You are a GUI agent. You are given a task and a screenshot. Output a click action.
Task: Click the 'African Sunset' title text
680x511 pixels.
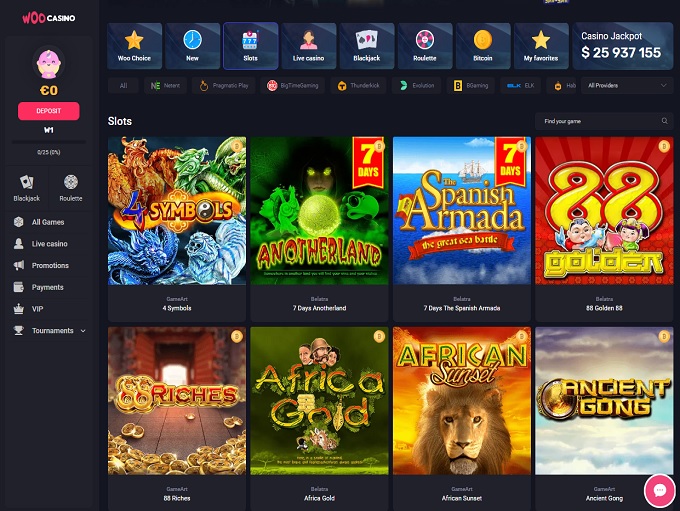point(462,498)
